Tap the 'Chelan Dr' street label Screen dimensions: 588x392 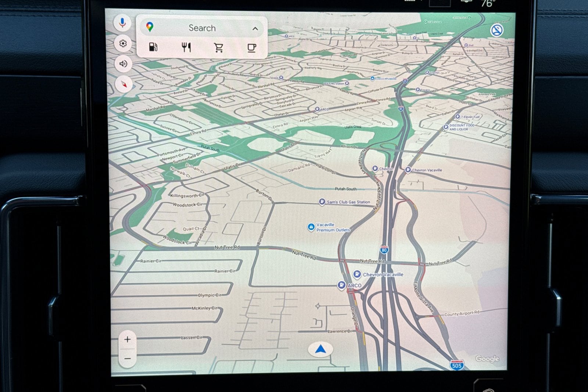(x=282, y=115)
